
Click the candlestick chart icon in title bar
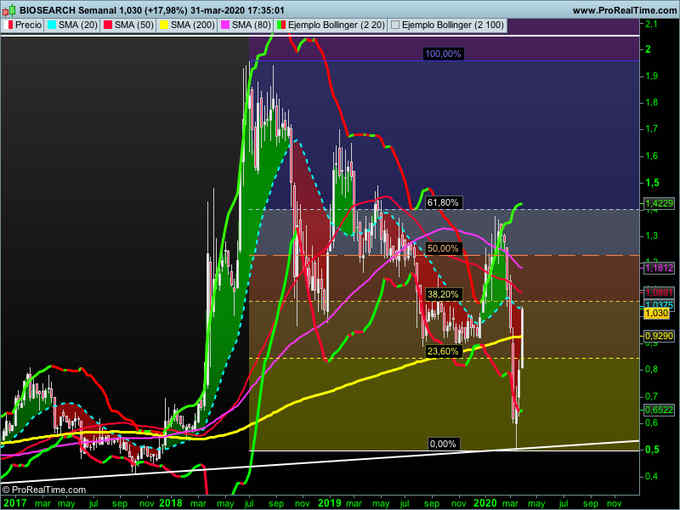pos(9,10)
